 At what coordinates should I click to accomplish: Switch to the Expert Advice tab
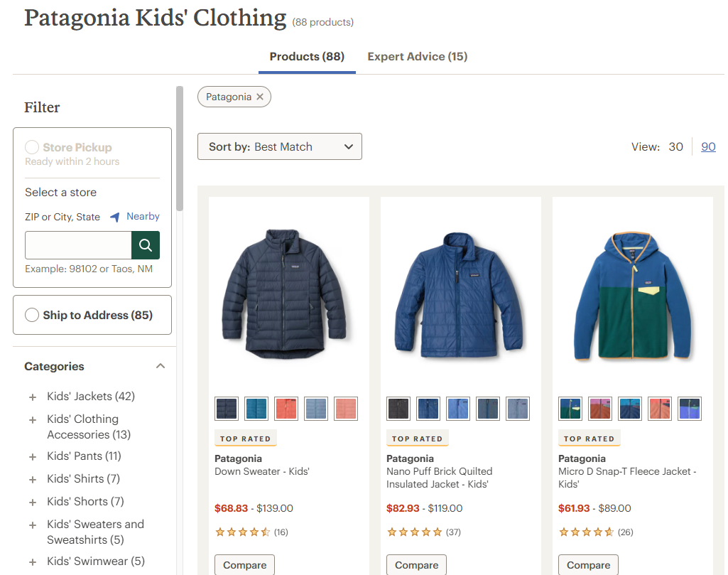click(x=417, y=57)
